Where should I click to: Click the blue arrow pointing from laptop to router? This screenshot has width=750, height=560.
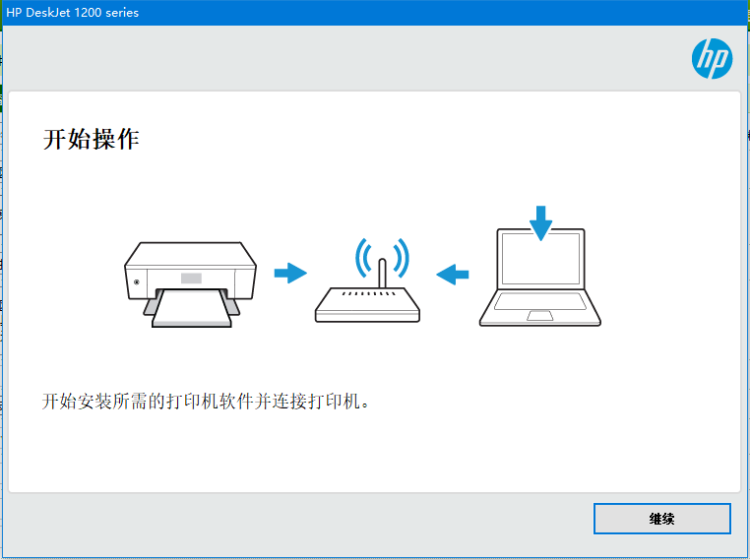coord(453,274)
